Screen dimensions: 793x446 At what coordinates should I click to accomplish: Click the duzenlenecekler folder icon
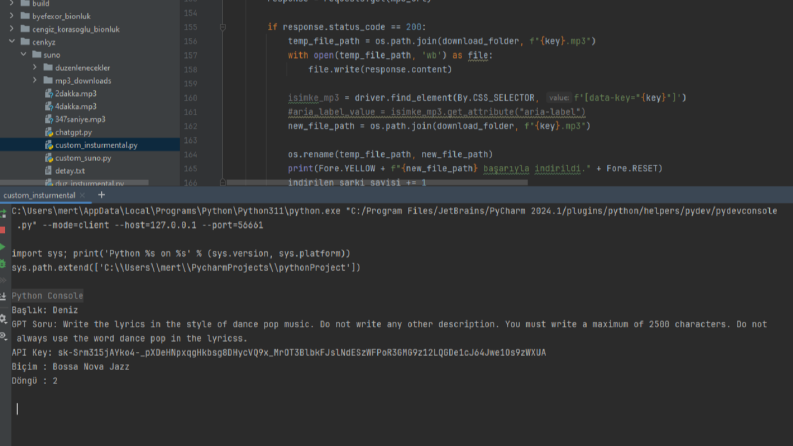click(48, 67)
